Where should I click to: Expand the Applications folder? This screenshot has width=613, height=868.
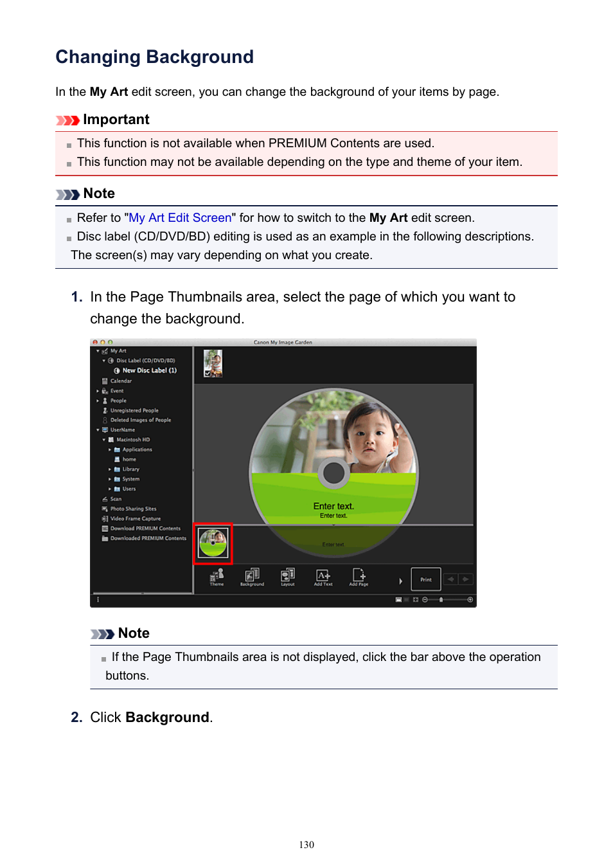110,449
